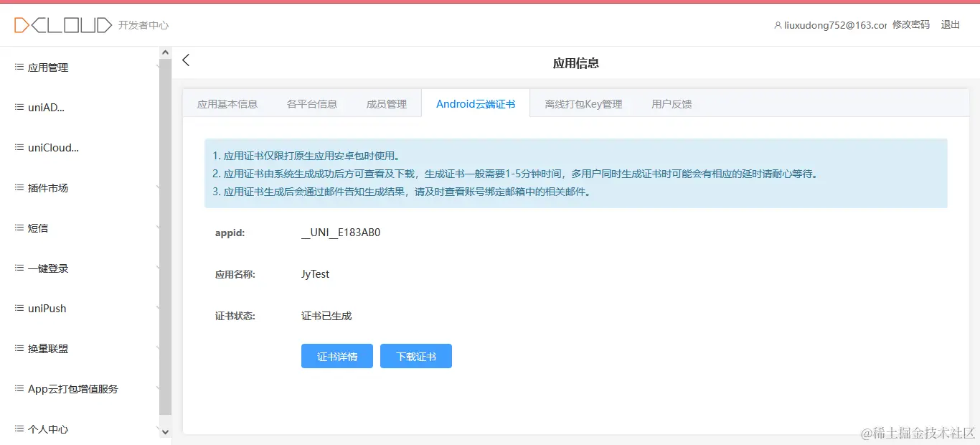Go back with the left arrow icon
Viewport: 980px width, 445px height.
click(186, 60)
